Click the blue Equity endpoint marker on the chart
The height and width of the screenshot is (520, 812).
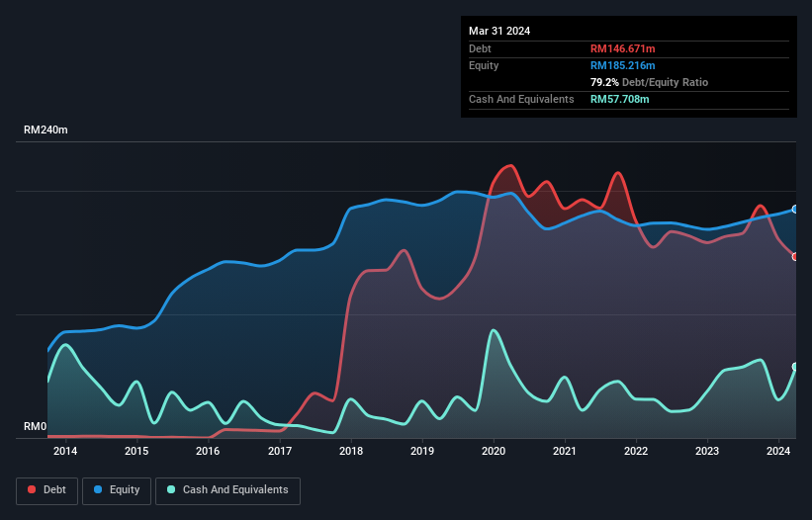coord(795,210)
